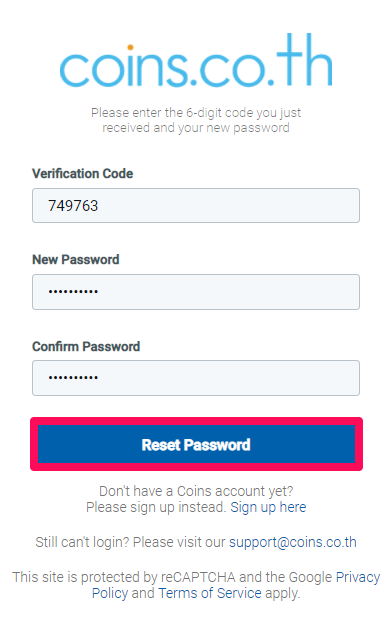Click the reCAPTCHA protection notice text
The width and height of the screenshot is (391, 628).
[196, 585]
